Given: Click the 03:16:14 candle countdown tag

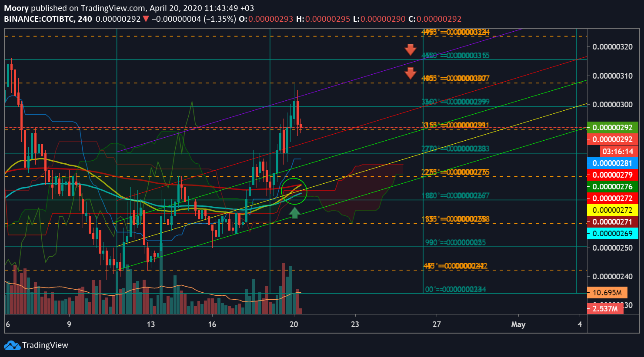Looking at the screenshot, I should click(x=619, y=151).
